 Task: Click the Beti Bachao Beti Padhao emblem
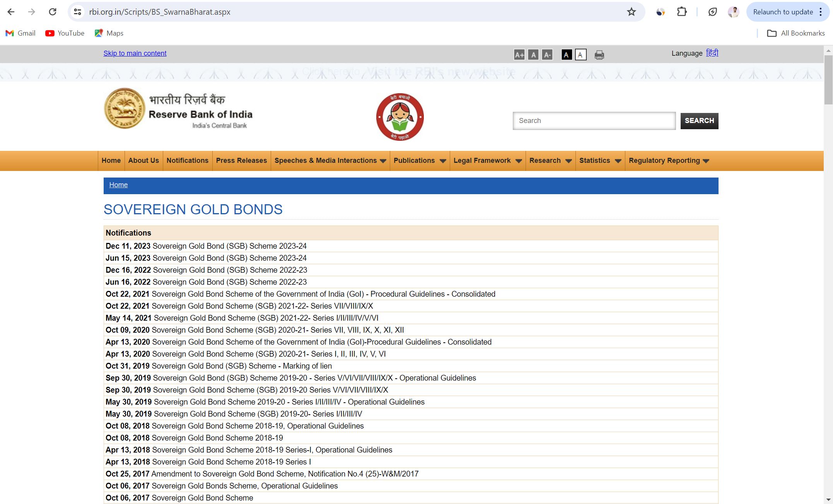400,116
